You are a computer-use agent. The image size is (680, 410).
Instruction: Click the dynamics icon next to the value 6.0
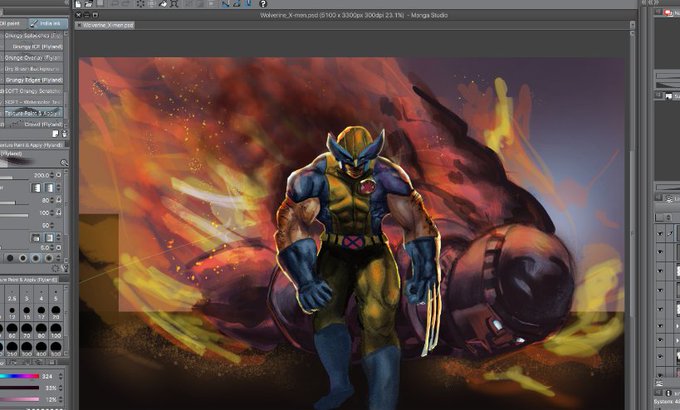tap(59, 248)
